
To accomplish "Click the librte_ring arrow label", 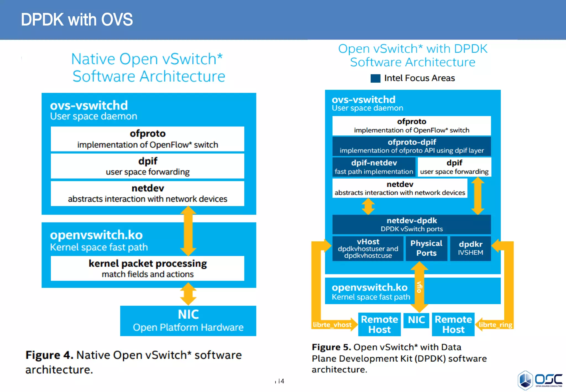I will click(495, 325).
